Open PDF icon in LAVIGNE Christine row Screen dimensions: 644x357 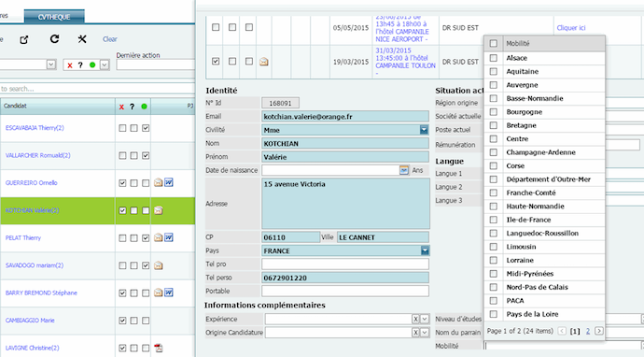pyautogui.click(x=158, y=348)
